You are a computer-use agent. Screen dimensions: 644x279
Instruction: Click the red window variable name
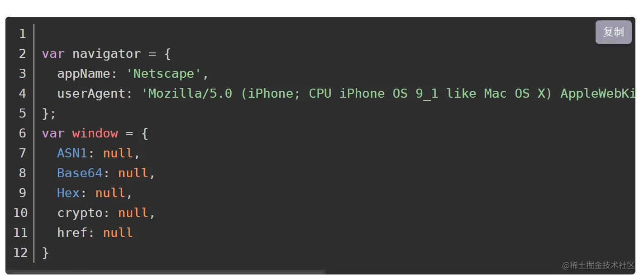(x=95, y=133)
